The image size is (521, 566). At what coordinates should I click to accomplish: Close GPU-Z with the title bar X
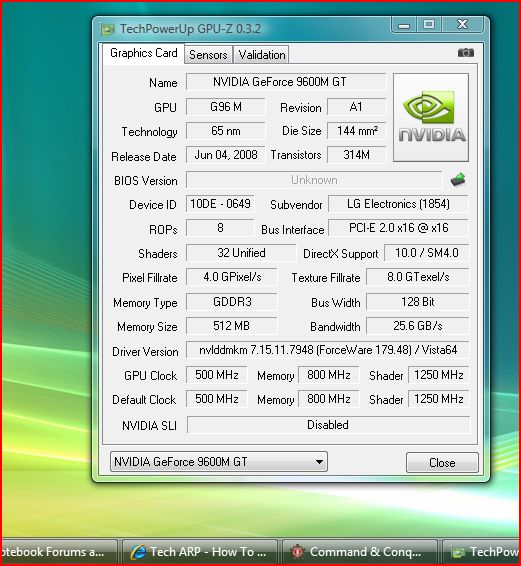pos(462,25)
